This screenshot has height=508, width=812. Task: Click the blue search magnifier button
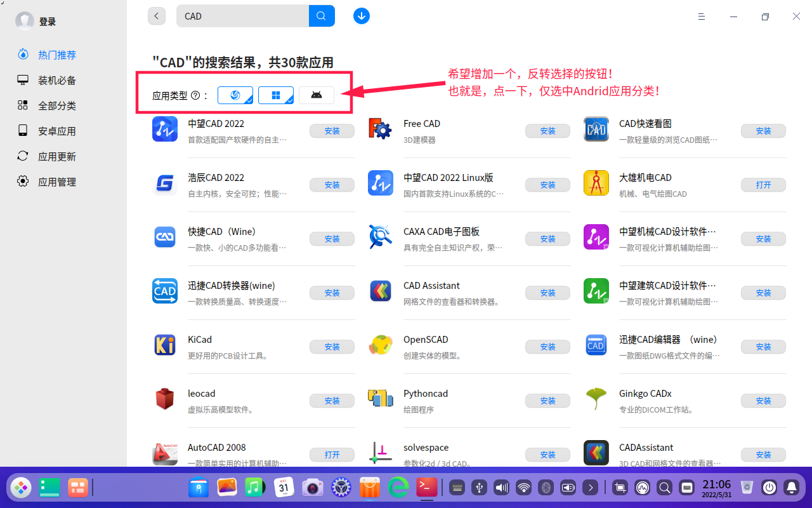[322, 16]
